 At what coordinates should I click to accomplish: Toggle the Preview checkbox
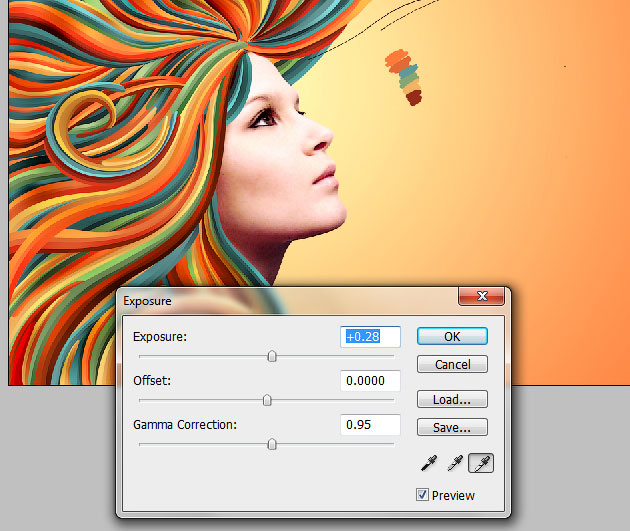click(422, 494)
